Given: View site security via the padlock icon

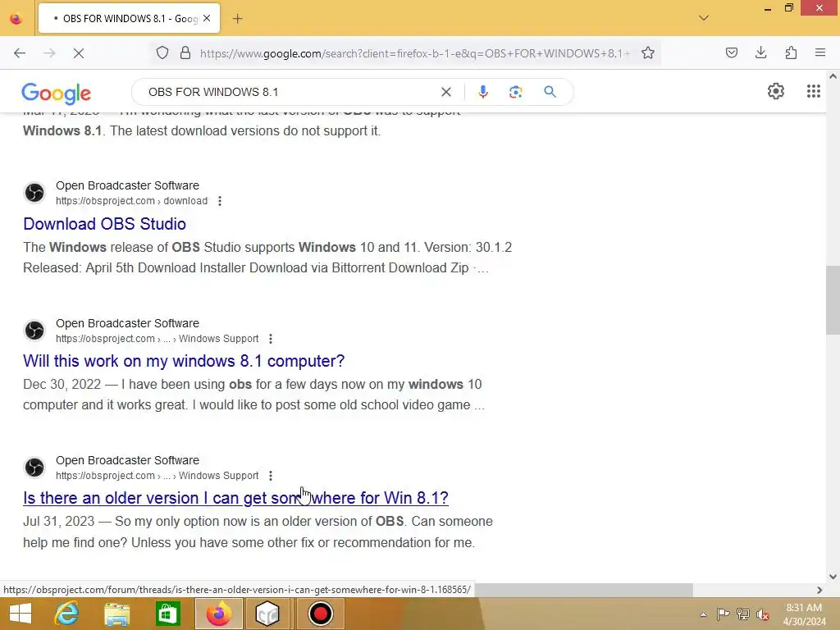Looking at the screenshot, I should coord(185,52).
